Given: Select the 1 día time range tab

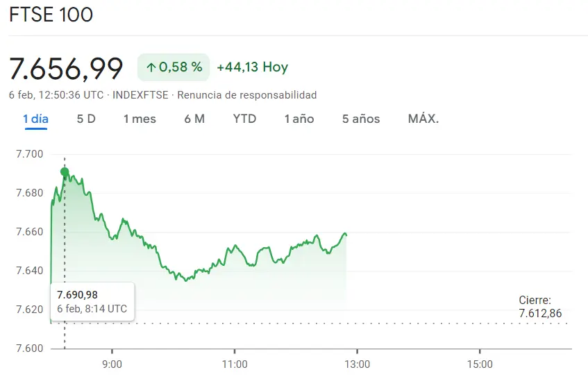Looking at the screenshot, I should click(35, 119).
